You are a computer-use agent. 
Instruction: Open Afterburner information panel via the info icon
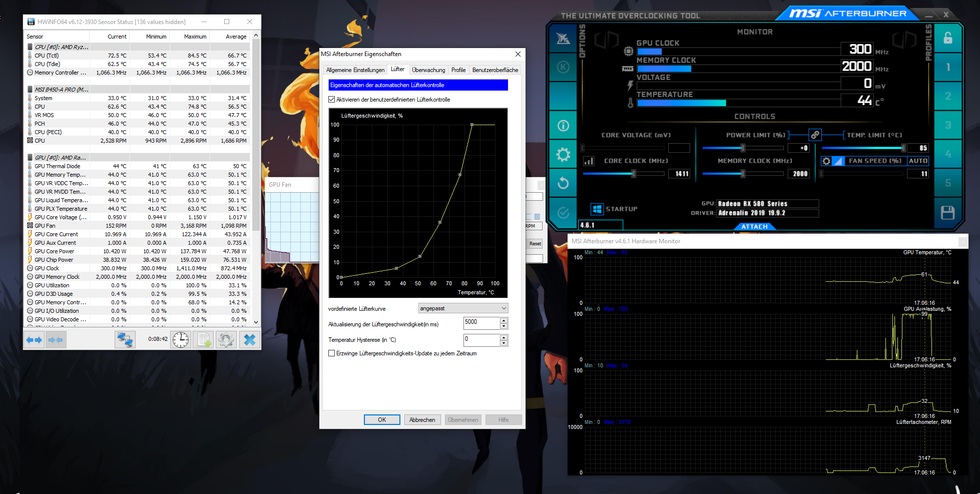563,125
